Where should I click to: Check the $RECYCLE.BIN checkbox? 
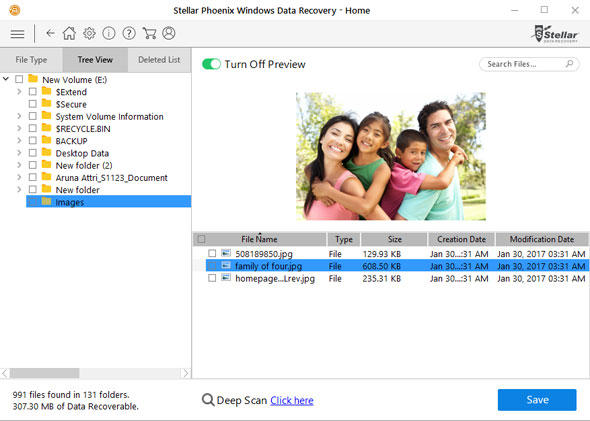tap(33, 129)
